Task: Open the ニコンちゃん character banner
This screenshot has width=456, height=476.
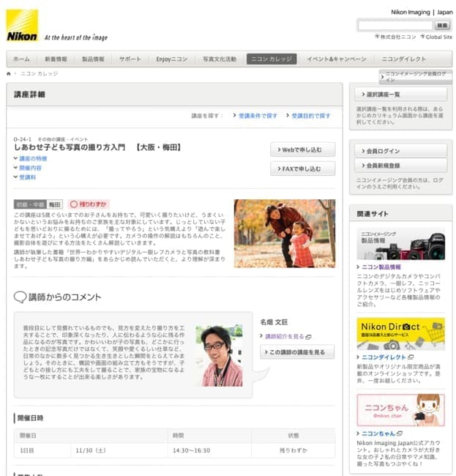Action: point(400,411)
